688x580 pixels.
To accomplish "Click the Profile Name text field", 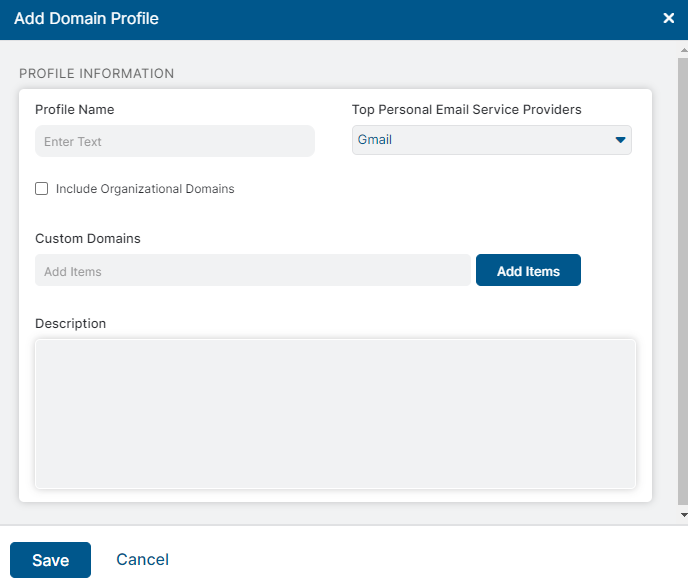I will coord(174,141).
